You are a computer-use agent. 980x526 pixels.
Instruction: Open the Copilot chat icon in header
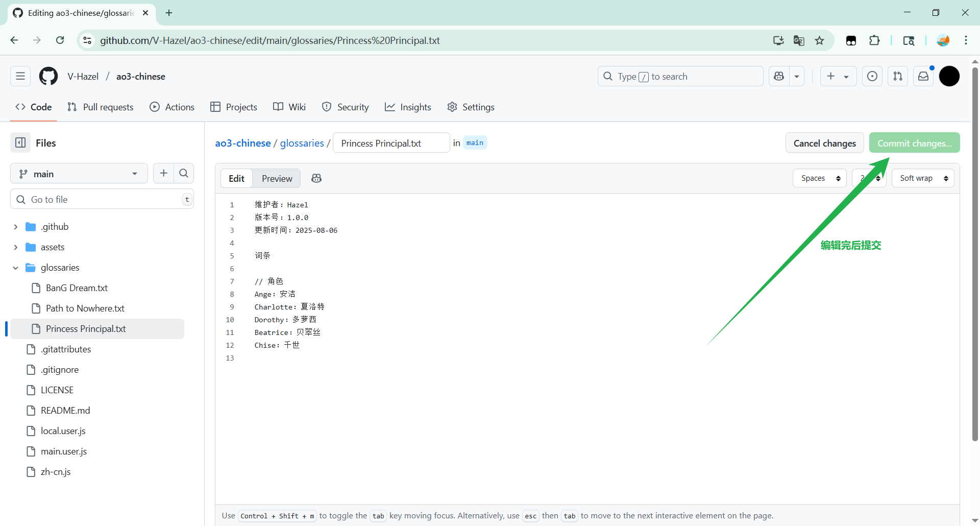tap(779, 76)
